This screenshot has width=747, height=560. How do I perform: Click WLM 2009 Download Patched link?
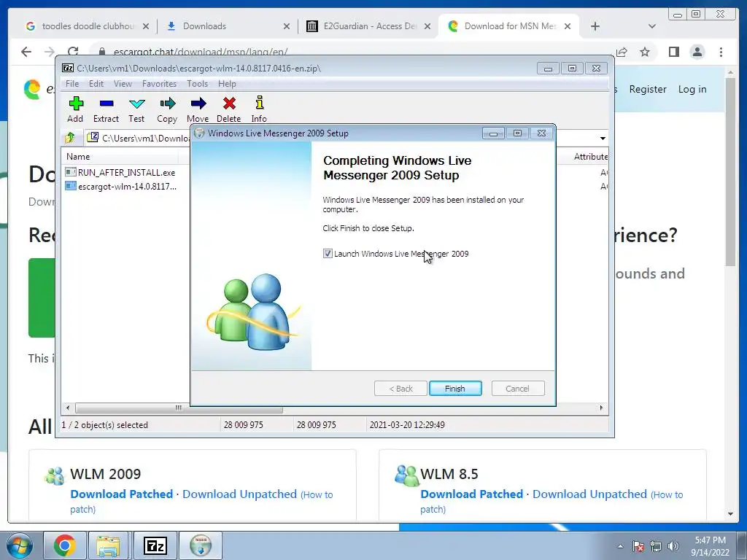122,494
